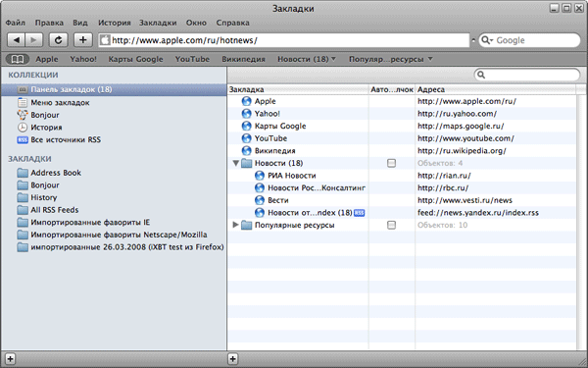Open the Популяр...ресурсы dropdown in the bookmarks bar
The width and height of the screenshot is (588, 368).
click(390, 59)
